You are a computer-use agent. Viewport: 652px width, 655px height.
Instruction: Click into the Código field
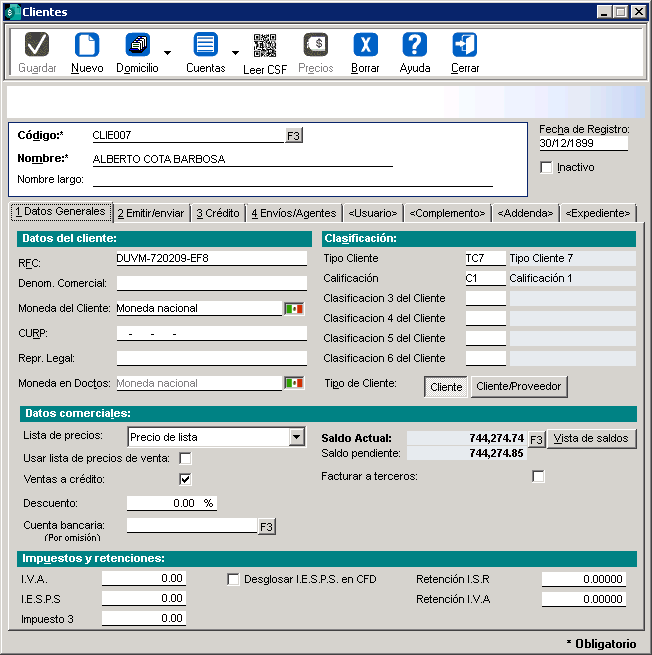(x=188, y=135)
